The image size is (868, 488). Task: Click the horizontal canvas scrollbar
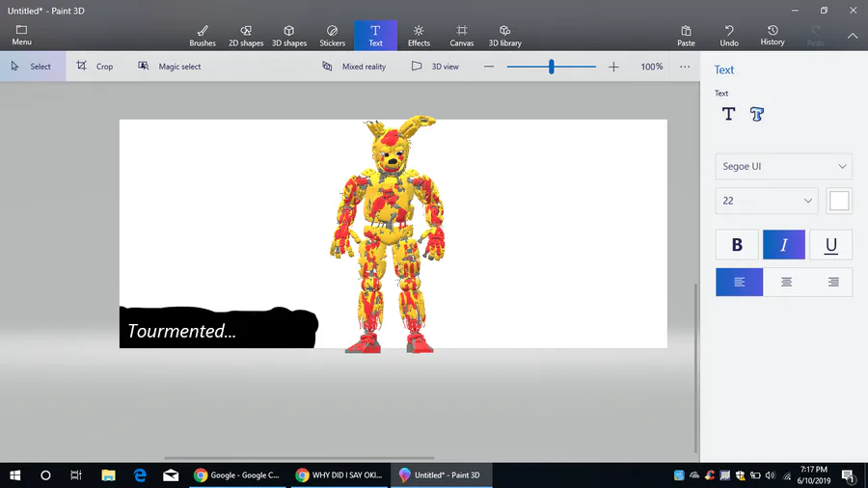pyautogui.click(x=299, y=458)
